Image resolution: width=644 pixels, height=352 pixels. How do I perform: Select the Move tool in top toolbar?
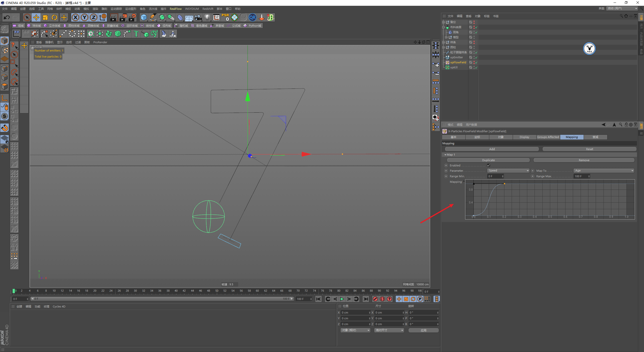pos(36,17)
